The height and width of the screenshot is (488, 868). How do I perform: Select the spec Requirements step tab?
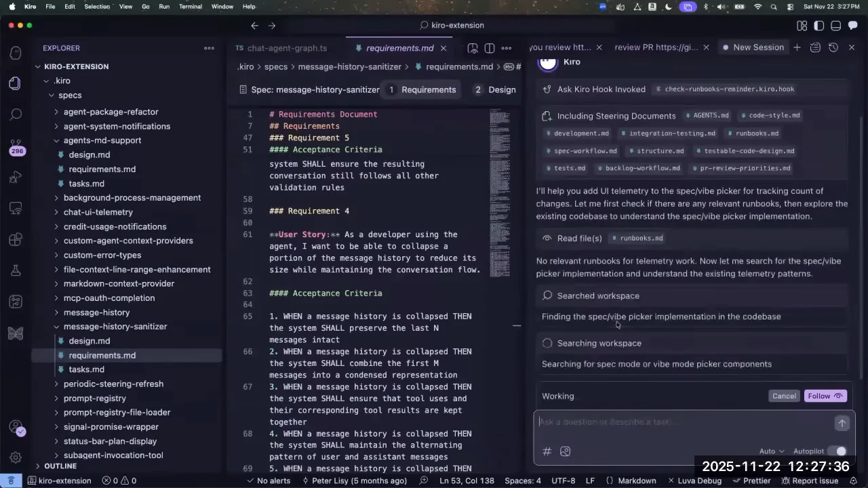[x=421, y=89]
